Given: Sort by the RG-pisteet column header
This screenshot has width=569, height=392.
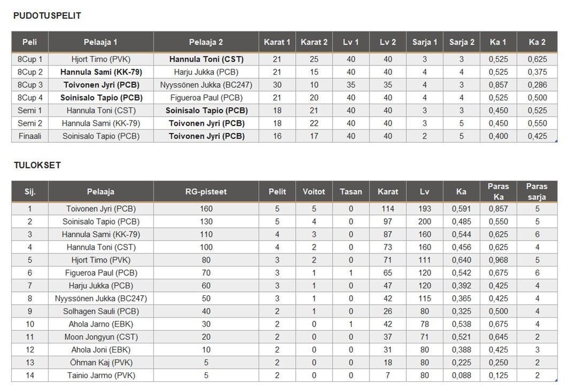Looking at the screenshot, I should tap(206, 191).
